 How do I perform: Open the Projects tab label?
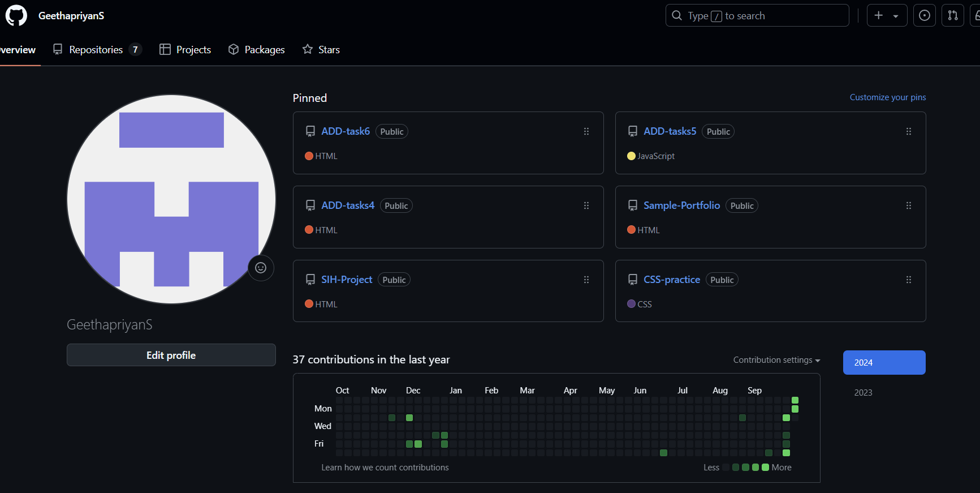pyautogui.click(x=193, y=50)
